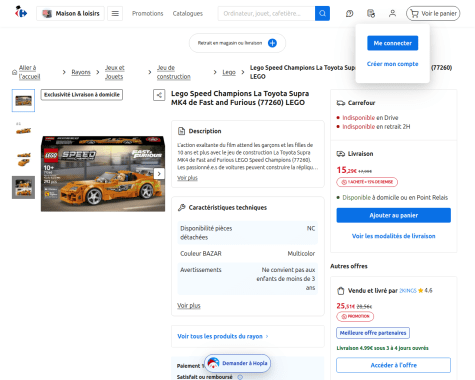
Task: Click Créer mon compte link
Action: click(392, 64)
